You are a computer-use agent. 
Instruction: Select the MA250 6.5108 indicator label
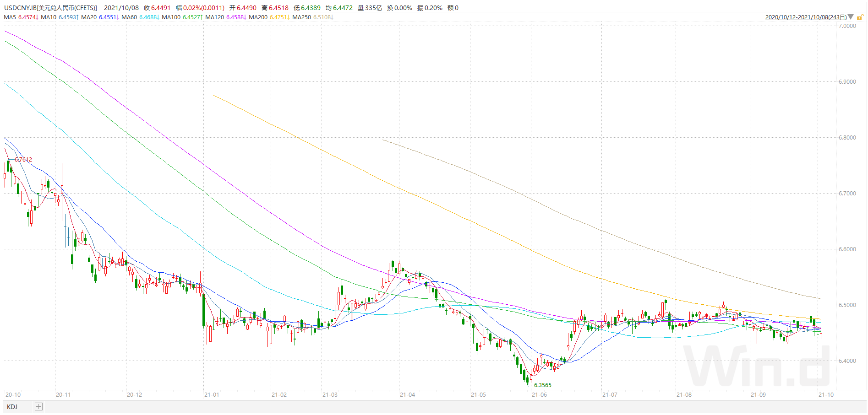click(x=313, y=17)
